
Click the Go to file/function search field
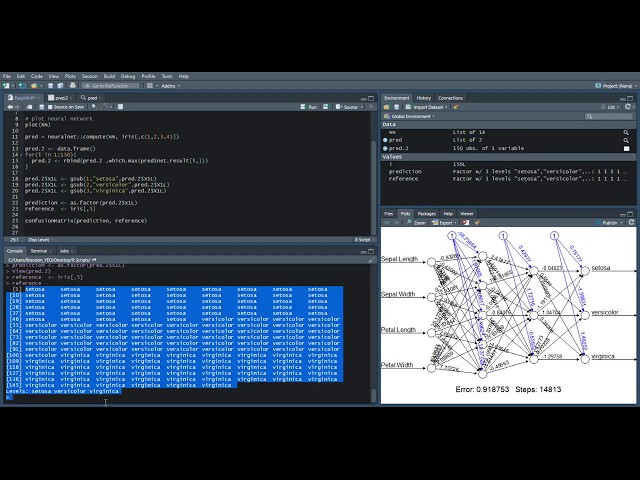tap(110, 86)
